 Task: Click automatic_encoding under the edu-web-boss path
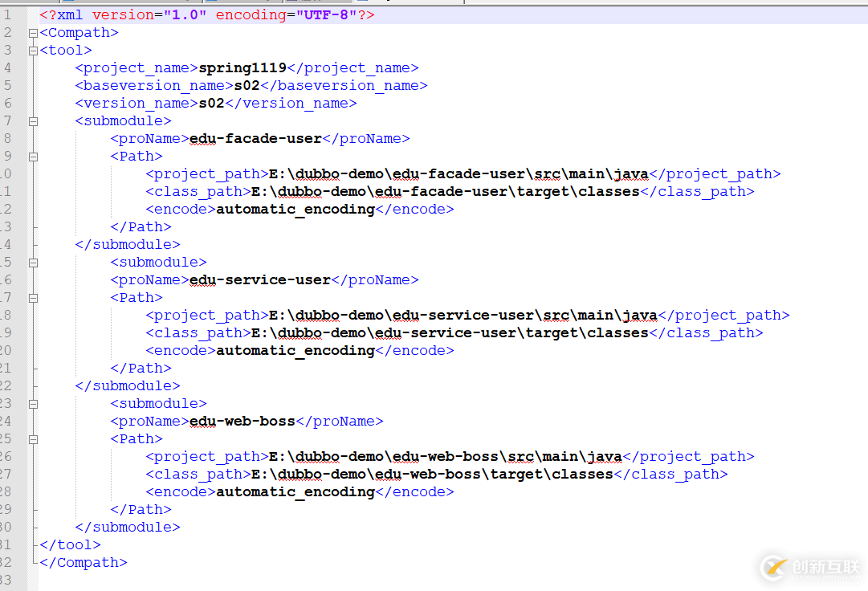[295, 492]
